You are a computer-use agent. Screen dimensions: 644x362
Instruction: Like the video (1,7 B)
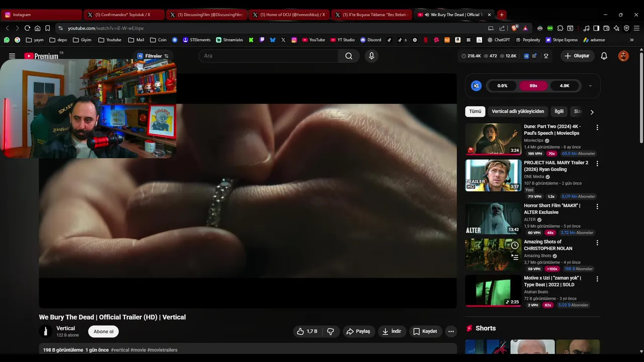[307, 331]
